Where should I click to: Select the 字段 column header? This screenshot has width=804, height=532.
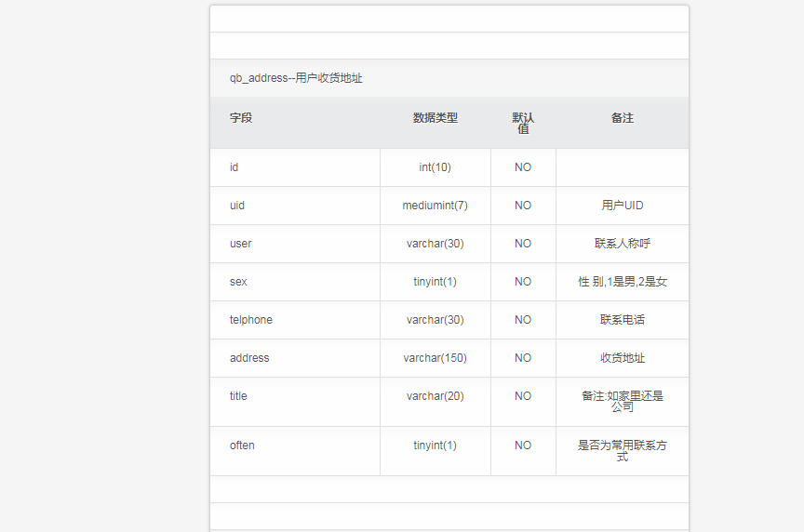[241, 118]
